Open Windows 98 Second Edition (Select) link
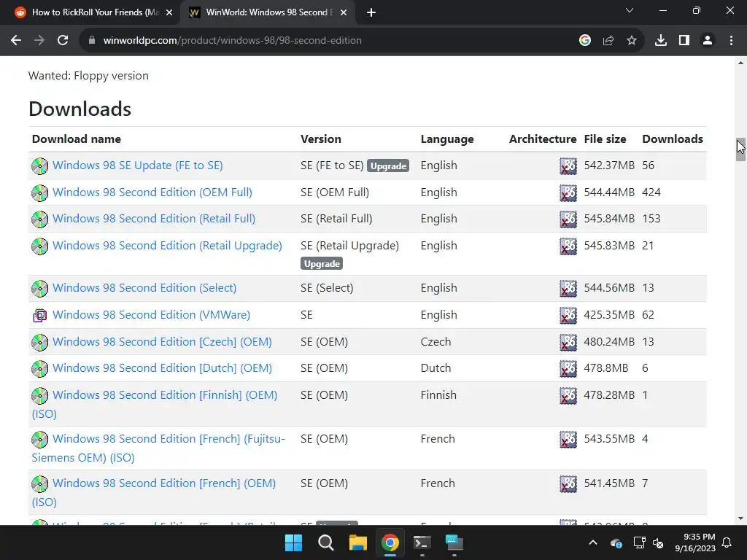This screenshot has width=747, height=560. (144, 287)
